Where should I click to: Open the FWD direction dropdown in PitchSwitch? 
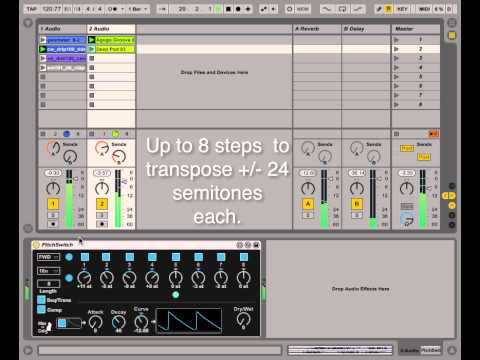[x=49, y=257]
